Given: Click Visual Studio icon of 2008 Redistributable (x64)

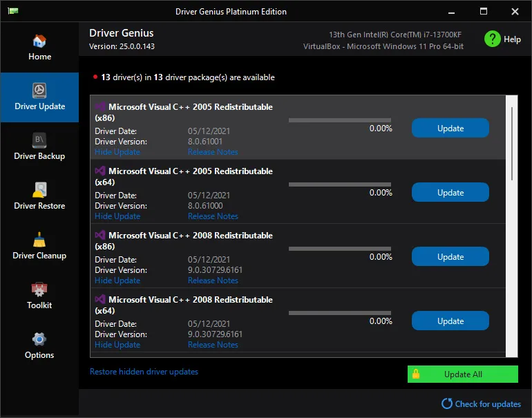Looking at the screenshot, I should 100,299.
